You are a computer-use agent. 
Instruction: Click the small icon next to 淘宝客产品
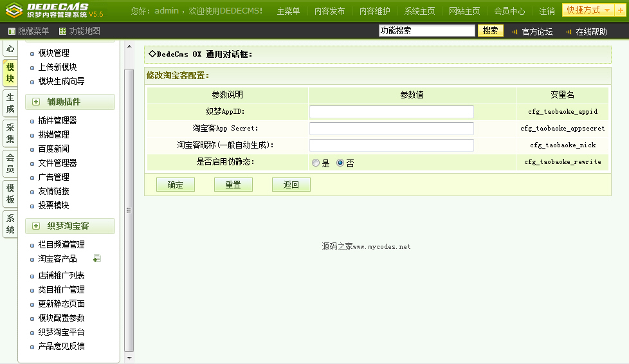[96, 258]
